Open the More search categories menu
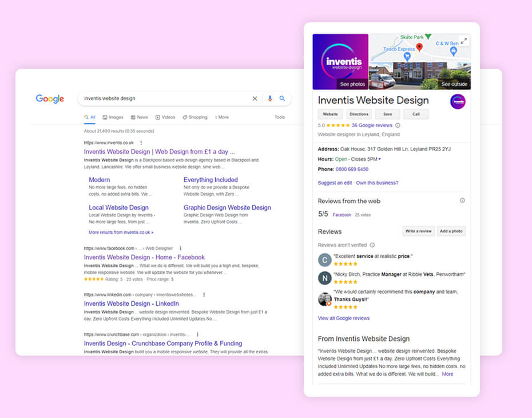Viewport: 532px width, 418px height. (x=222, y=117)
